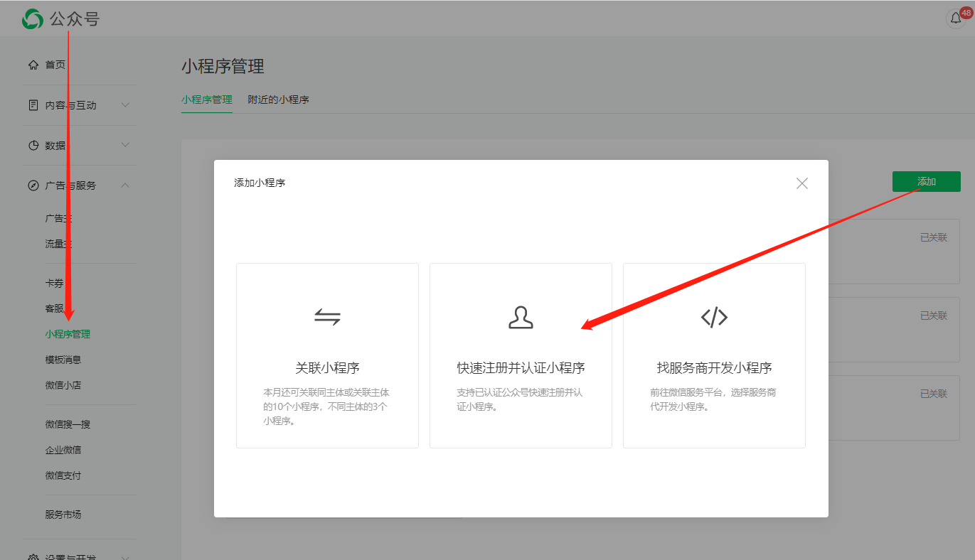Choose the 找服务商开发小程序 card title

pos(714,368)
